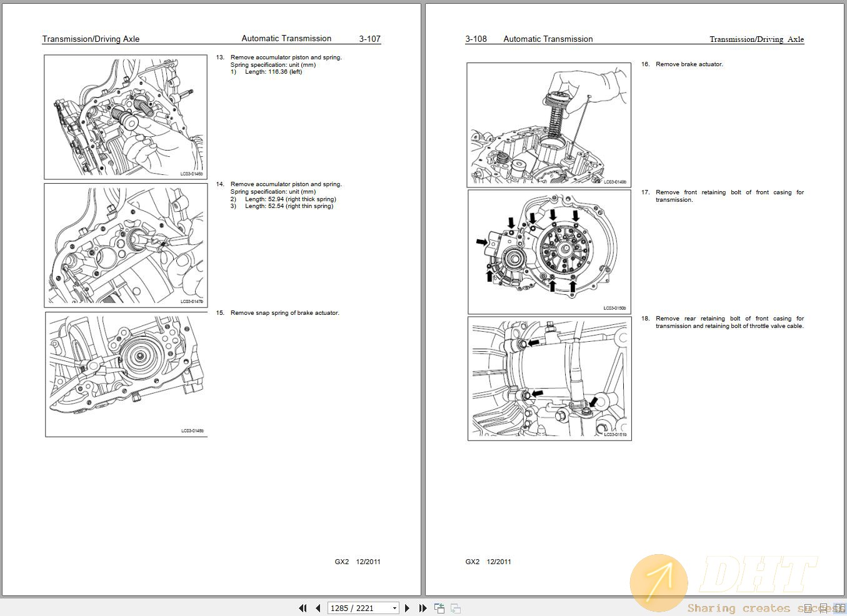
Task: Click figure LC03-0147b accumulator illustration
Action: (125, 245)
